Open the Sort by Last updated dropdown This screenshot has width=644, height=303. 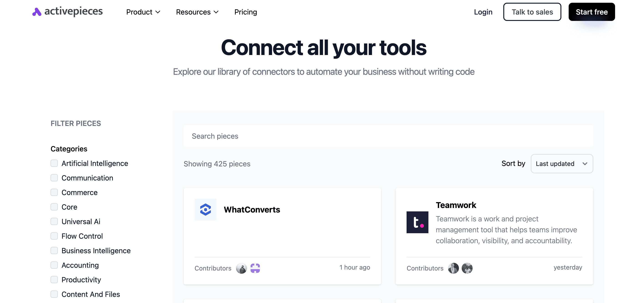562,163
